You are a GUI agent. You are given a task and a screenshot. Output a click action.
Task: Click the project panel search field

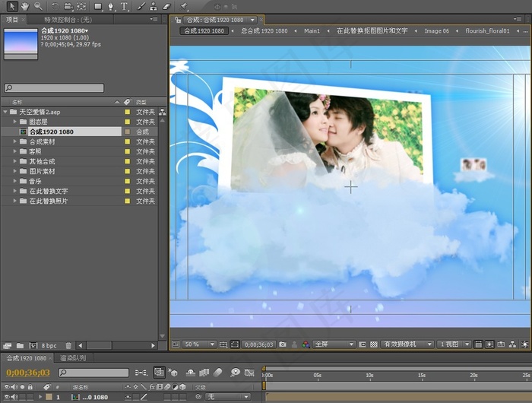coord(54,88)
